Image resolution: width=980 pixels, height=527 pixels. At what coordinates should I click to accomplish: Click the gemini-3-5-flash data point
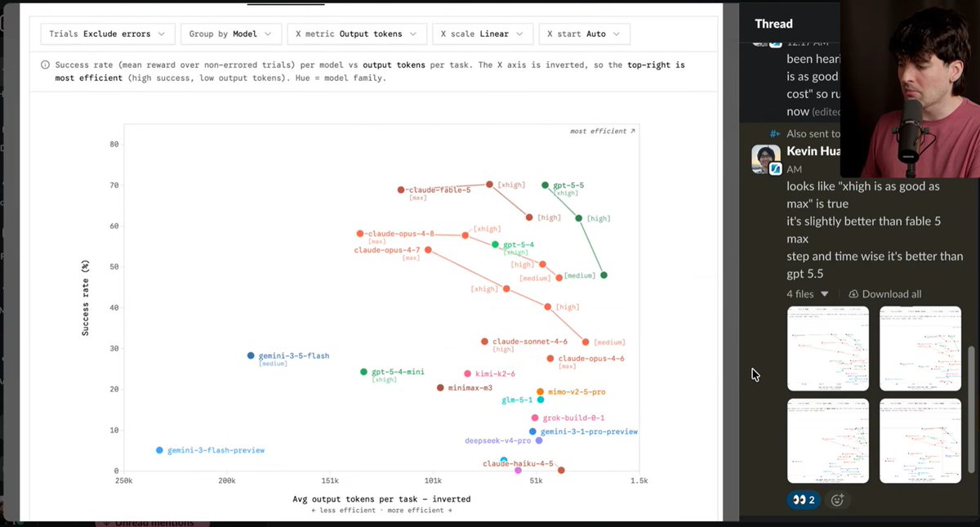(251, 356)
